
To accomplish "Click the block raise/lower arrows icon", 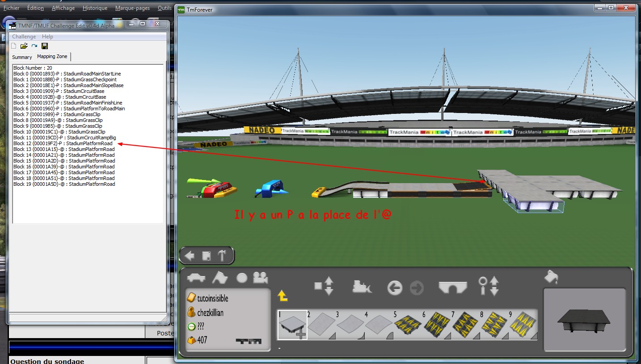I will (x=324, y=286).
